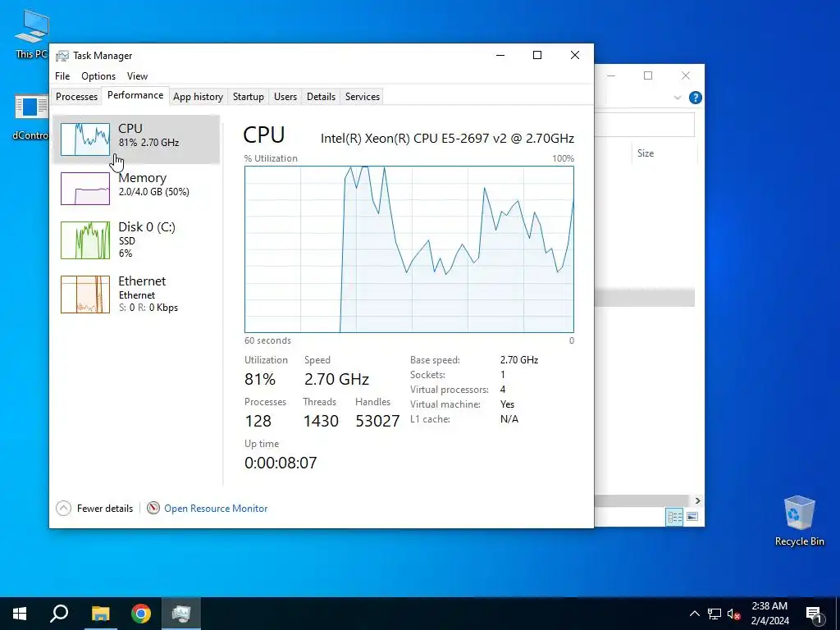The width and height of the screenshot is (840, 630).
Task: Click the 53027 handles value
Action: 377,421
